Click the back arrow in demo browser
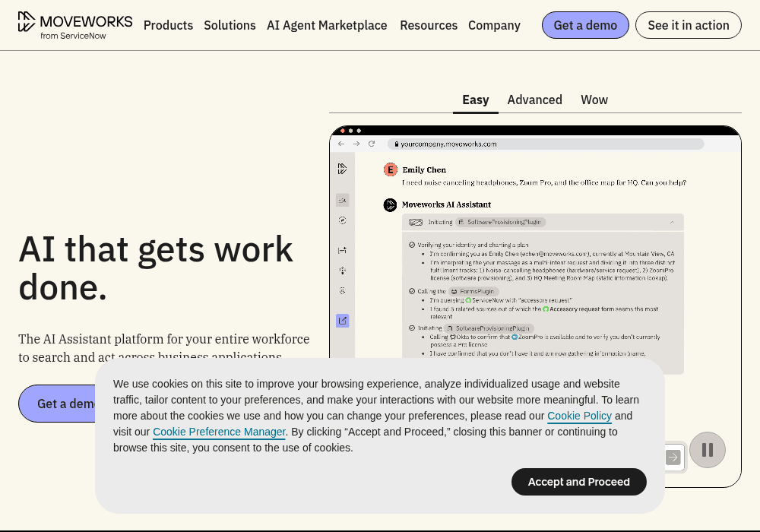 click(341, 144)
